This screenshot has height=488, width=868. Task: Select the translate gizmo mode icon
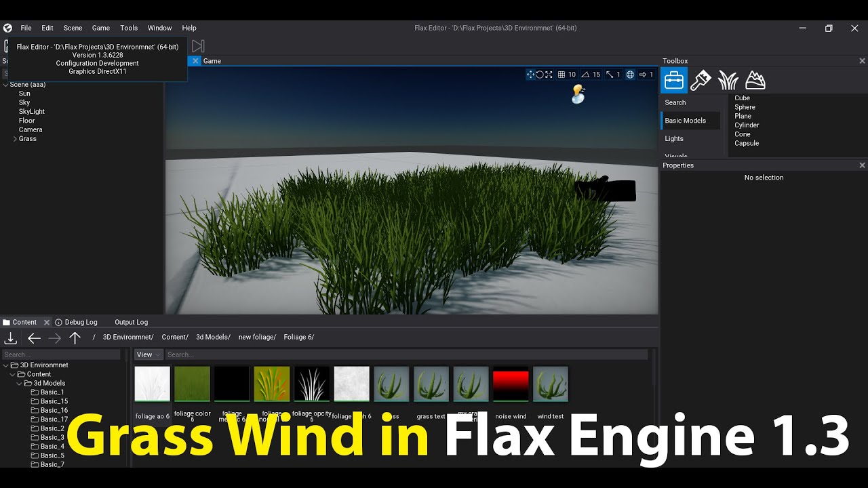coord(530,75)
